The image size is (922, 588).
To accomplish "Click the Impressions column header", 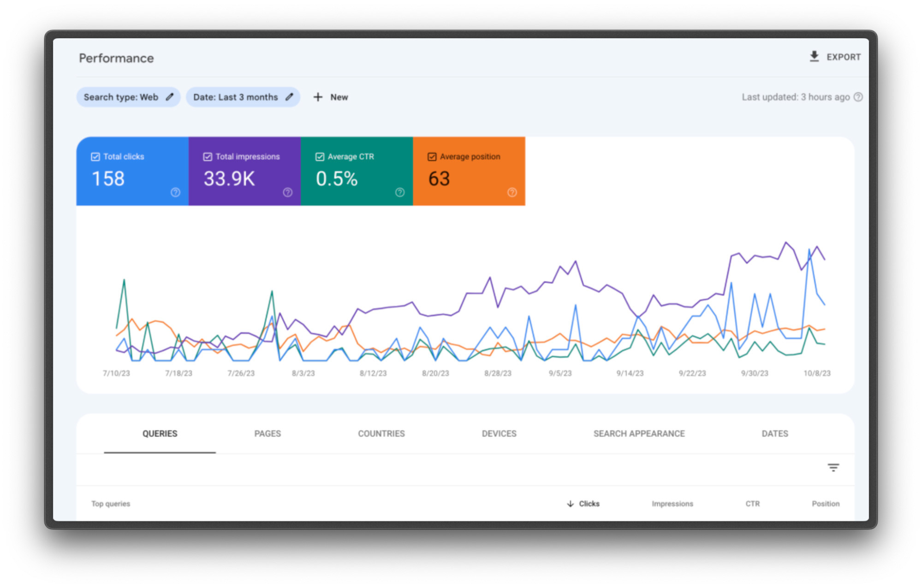I will [x=672, y=504].
